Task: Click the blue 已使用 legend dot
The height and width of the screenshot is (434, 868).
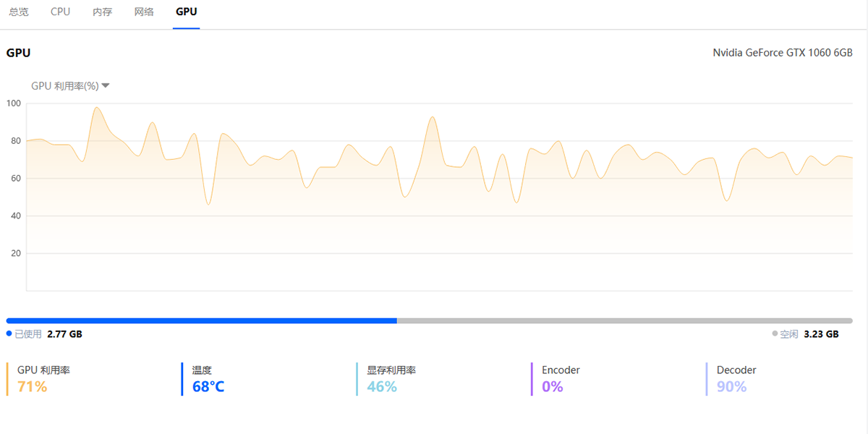Action: pos(9,333)
